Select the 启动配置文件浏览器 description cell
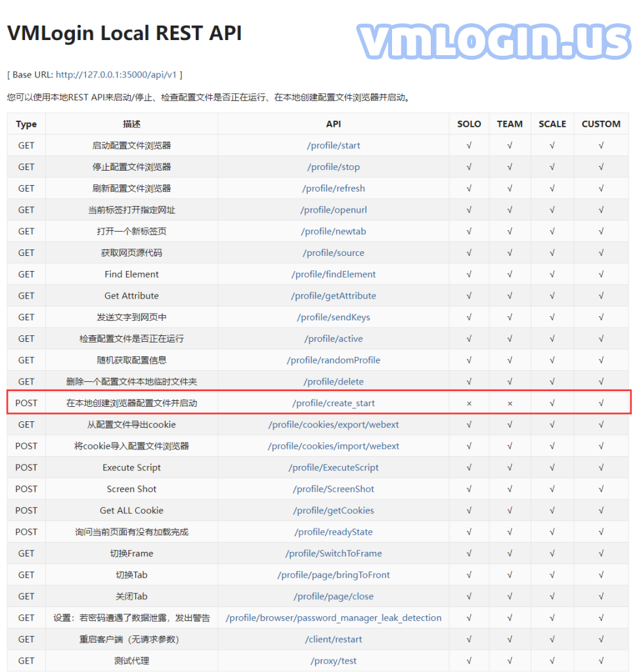Screen dimensions: 637x672 tap(132, 146)
